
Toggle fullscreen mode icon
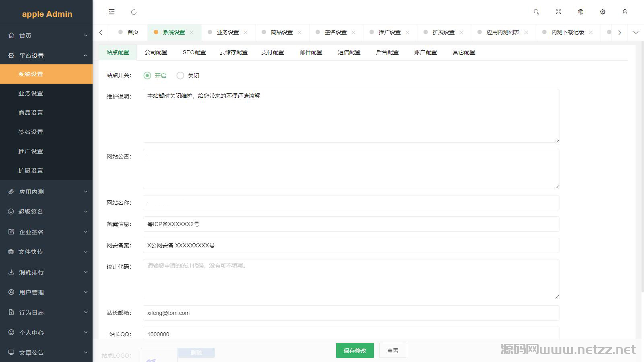coord(558,12)
